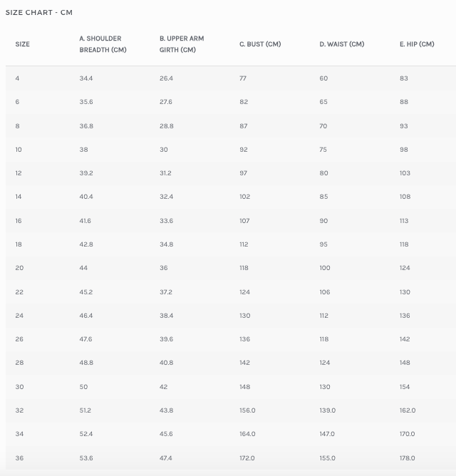Image resolution: width=456 pixels, height=476 pixels.
Task: Select shoulder breadth value 39.2
Action: pos(86,173)
